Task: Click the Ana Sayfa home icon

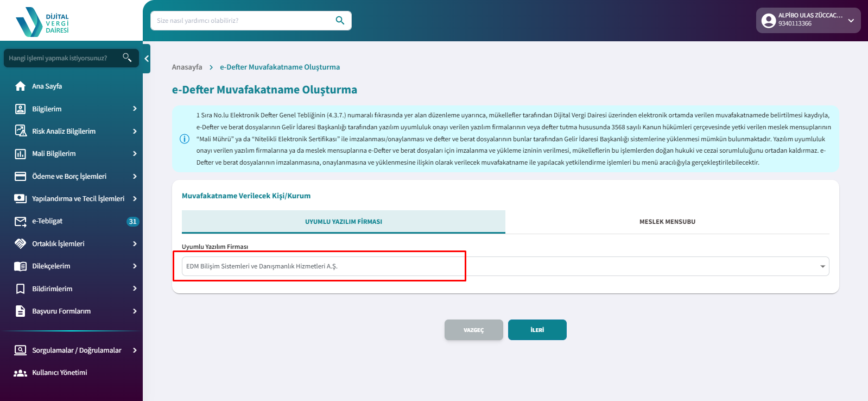Action: coord(21,86)
